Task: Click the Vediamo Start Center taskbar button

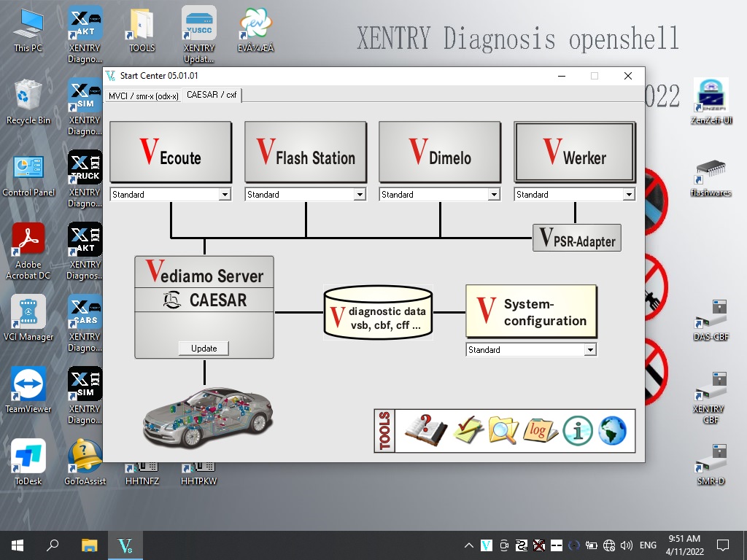Action: [x=125, y=545]
